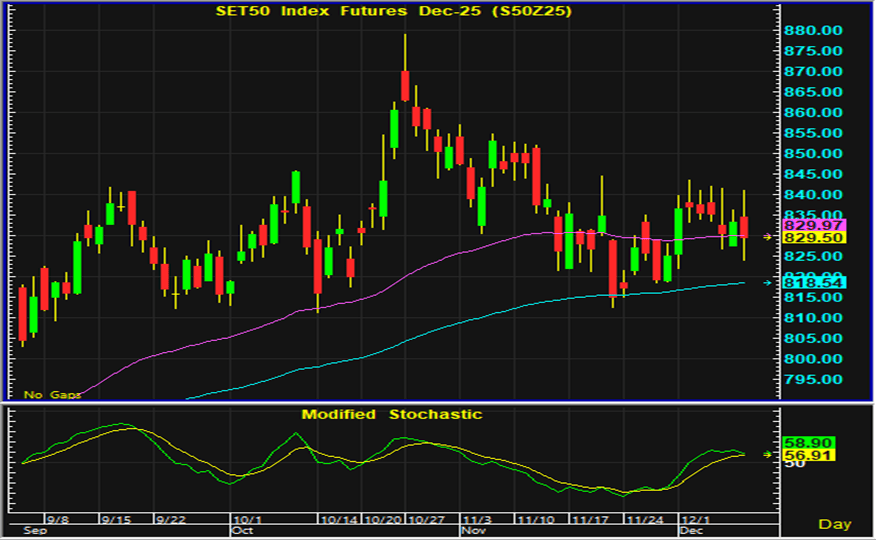Toggle the No Gaps chart setting label

click(x=52, y=395)
